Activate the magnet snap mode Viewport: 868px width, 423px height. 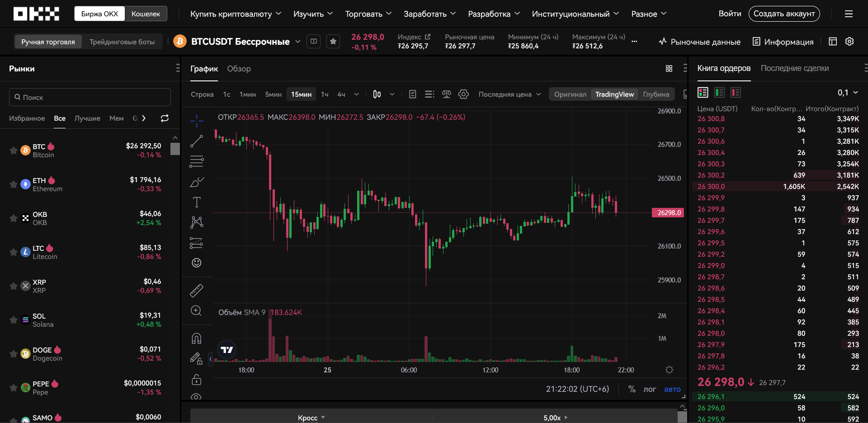[196, 338]
